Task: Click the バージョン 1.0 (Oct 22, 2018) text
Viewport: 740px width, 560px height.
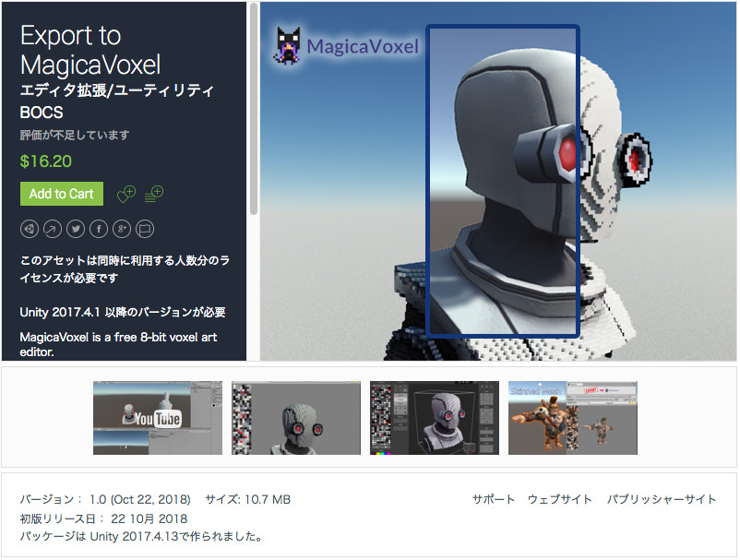Action: [x=105, y=499]
